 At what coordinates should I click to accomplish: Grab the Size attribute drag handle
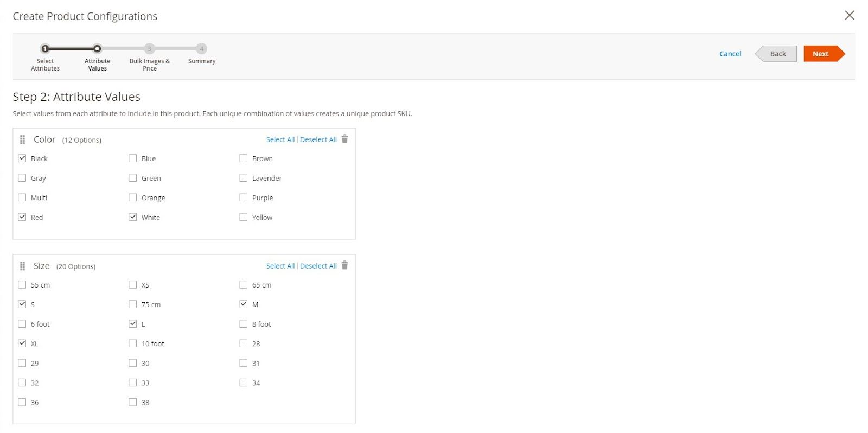coord(22,266)
